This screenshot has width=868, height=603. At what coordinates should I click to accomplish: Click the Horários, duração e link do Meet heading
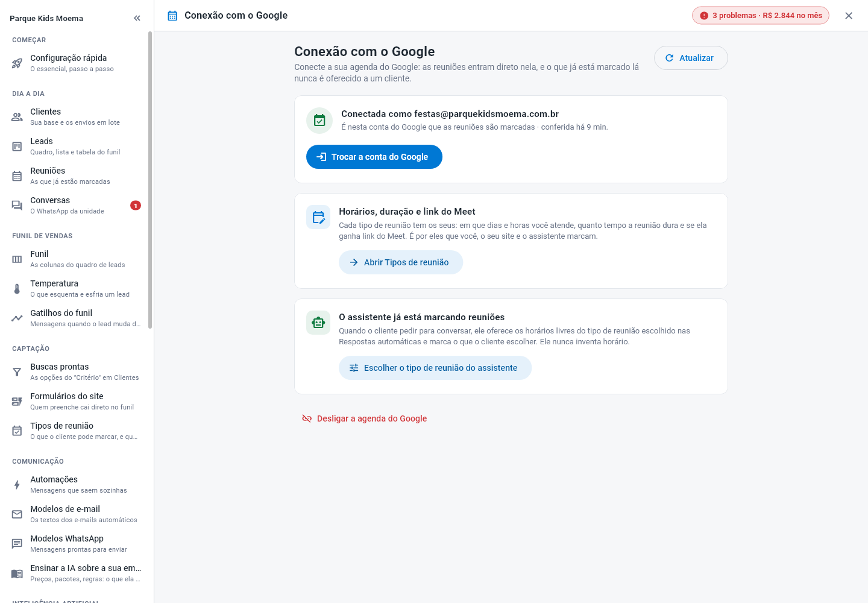pos(407,212)
